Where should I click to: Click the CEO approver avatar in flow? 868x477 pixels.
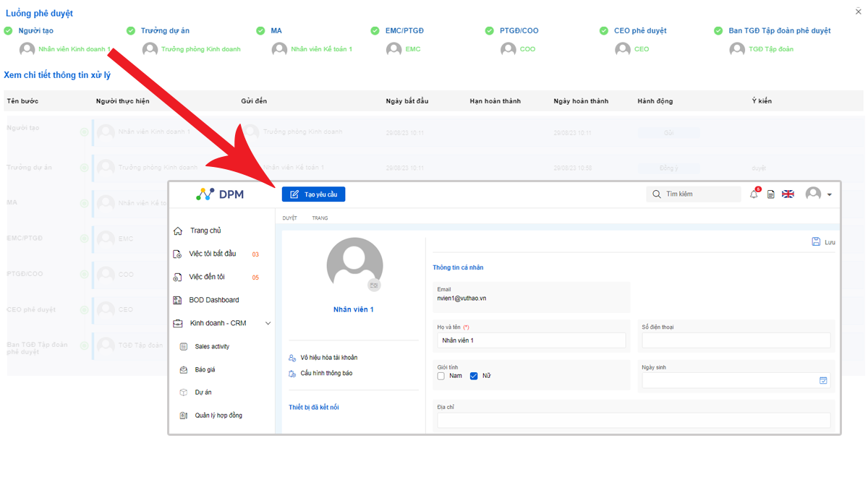[x=623, y=49]
